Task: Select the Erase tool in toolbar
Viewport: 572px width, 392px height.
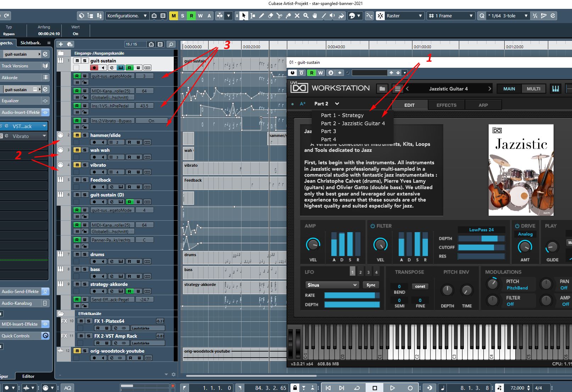Action: pos(270,16)
